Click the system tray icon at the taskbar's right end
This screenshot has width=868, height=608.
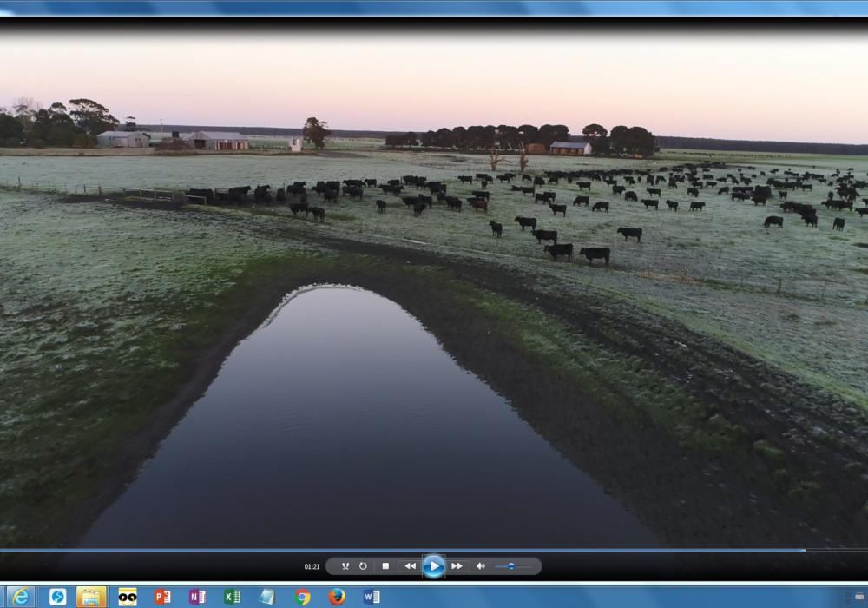coord(859,597)
